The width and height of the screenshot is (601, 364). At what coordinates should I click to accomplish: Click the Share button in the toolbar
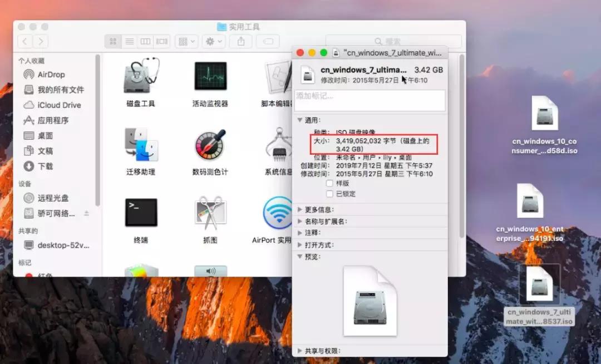240,41
